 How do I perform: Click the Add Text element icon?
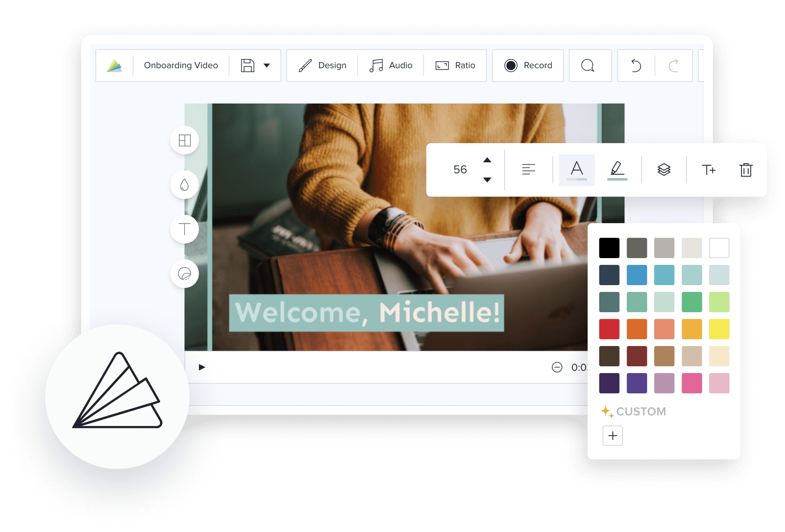pos(185,228)
